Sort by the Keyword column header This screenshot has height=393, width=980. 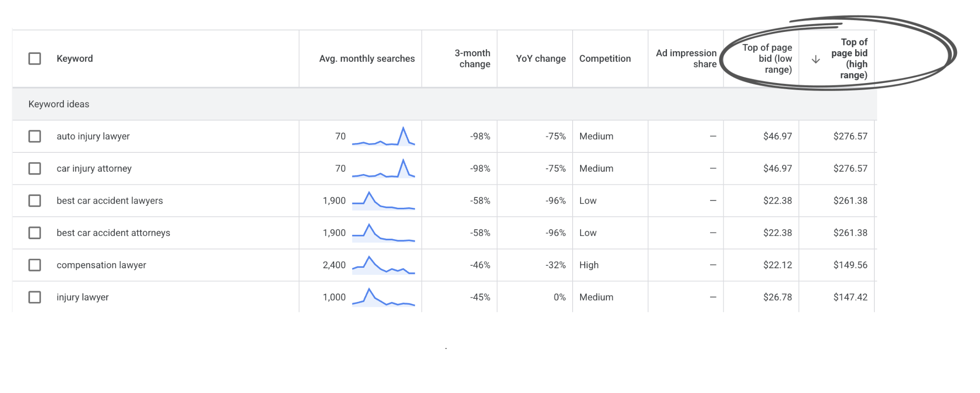(75, 59)
